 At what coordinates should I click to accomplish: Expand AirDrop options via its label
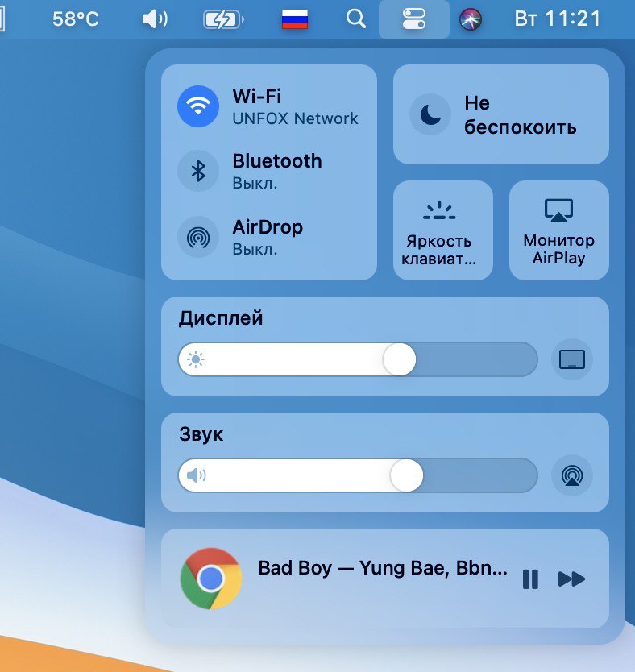tap(268, 226)
